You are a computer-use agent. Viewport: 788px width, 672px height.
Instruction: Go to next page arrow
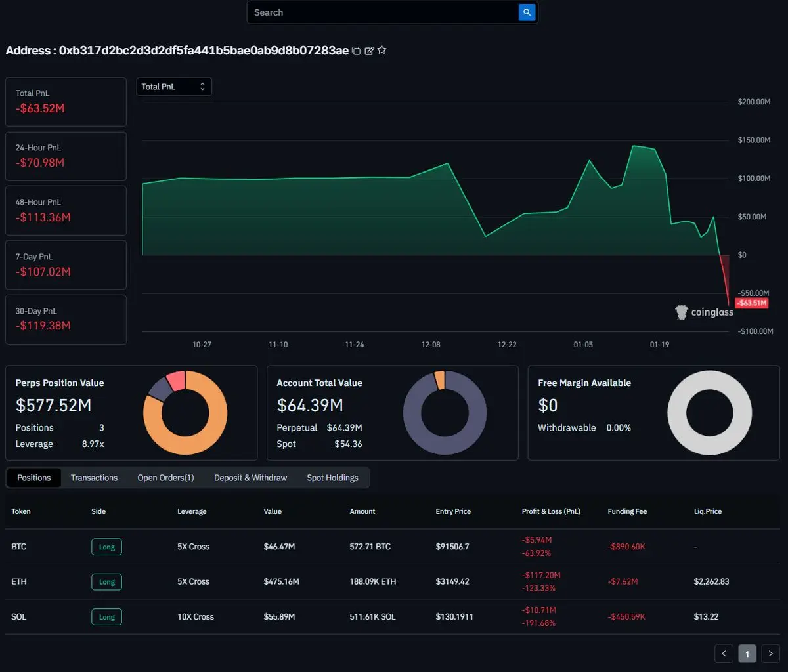point(770,653)
